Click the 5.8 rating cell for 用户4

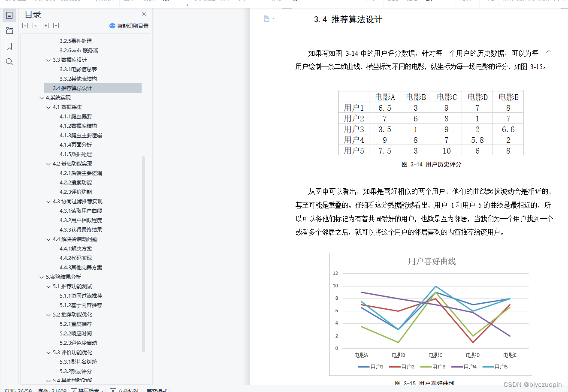click(477, 140)
